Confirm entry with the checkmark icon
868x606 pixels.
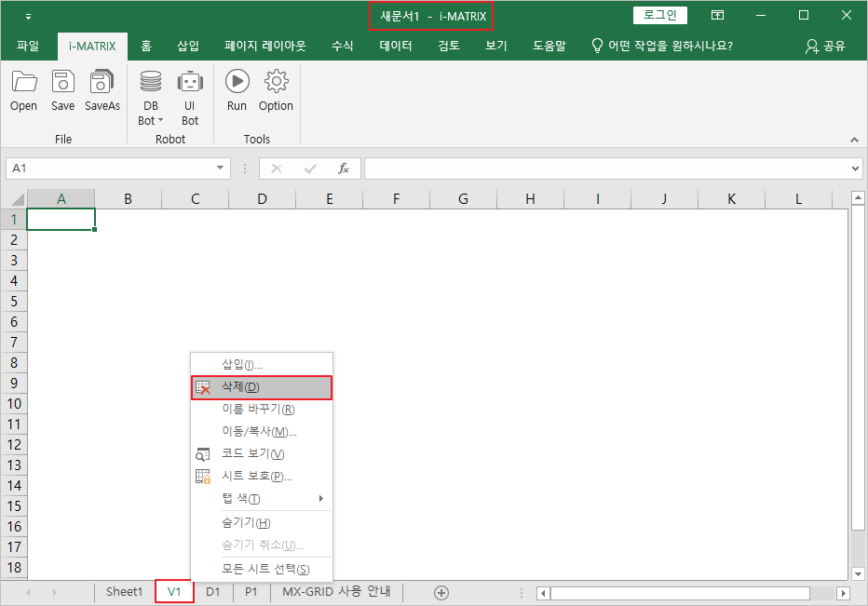click(310, 168)
